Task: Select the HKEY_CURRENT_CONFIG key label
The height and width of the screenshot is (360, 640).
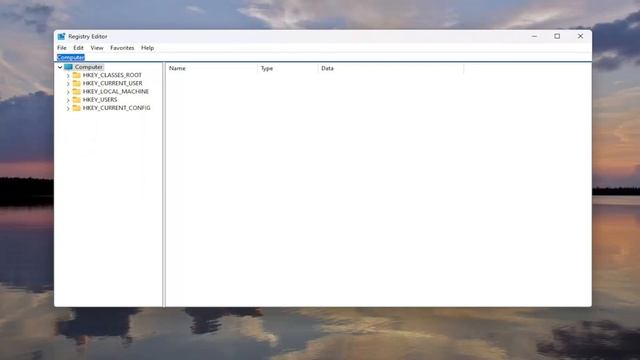Action: [x=117, y=108]
